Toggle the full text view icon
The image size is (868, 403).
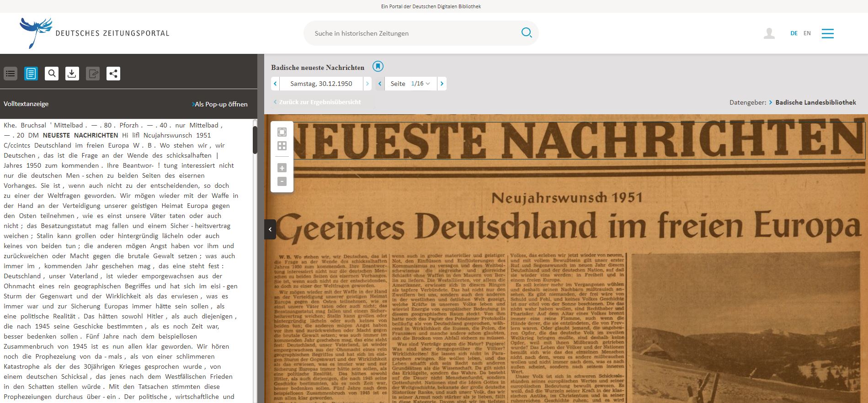click(x=31, y=74)
